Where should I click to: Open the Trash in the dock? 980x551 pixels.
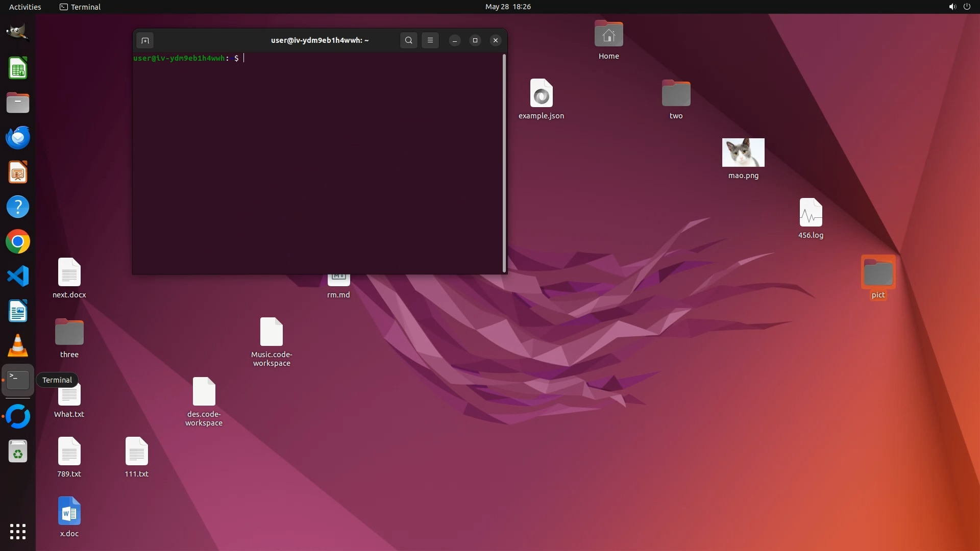[x=17, y=452]
